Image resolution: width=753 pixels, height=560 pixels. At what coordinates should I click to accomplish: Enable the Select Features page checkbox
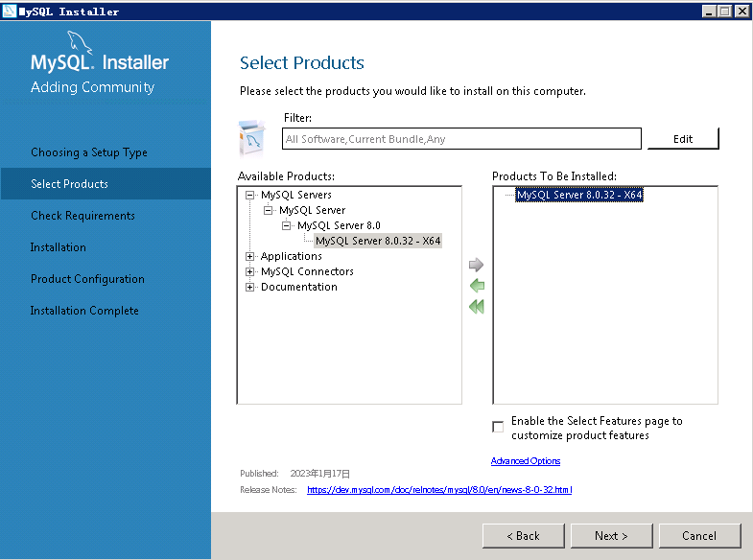[x=498, y=427]
